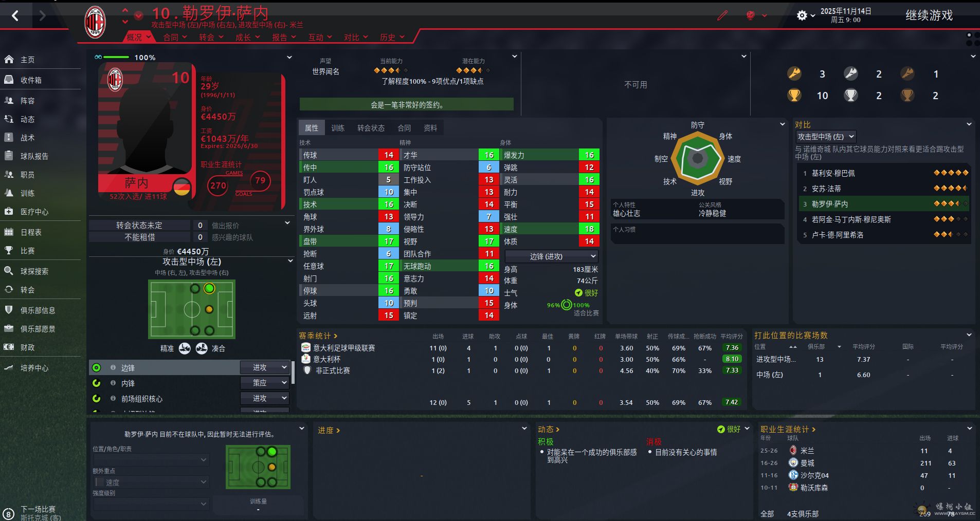Screen dimensions: 980x521
Task: Click the AC Milan club badge in header
Action: 95,23
